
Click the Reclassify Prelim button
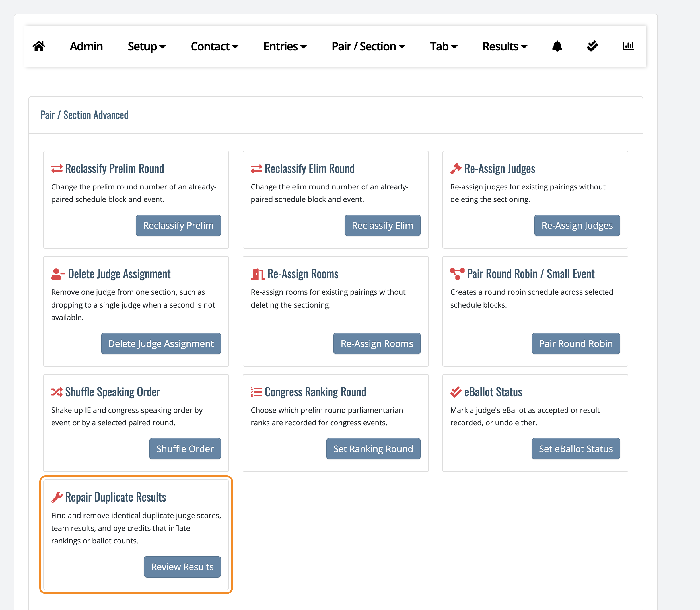coord(178,225)
